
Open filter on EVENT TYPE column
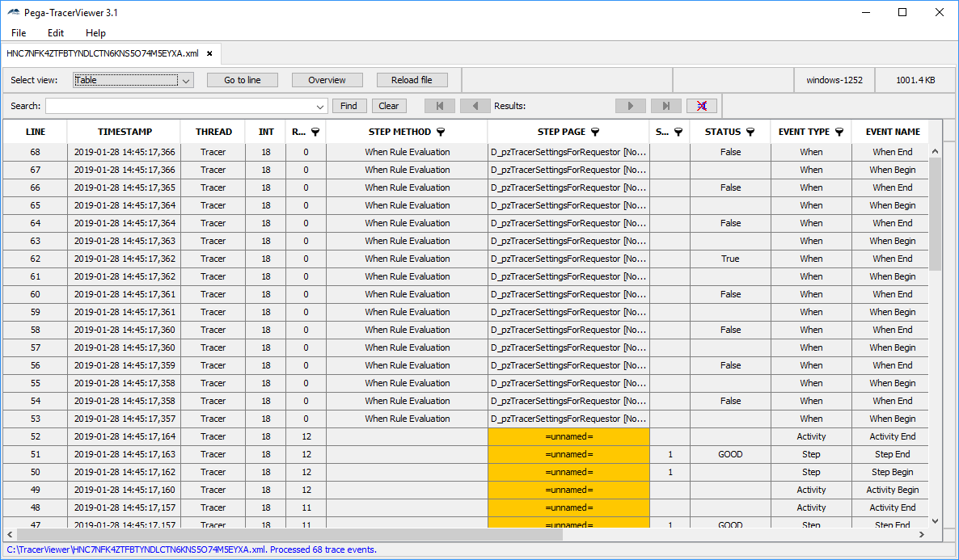pos(839,132)
